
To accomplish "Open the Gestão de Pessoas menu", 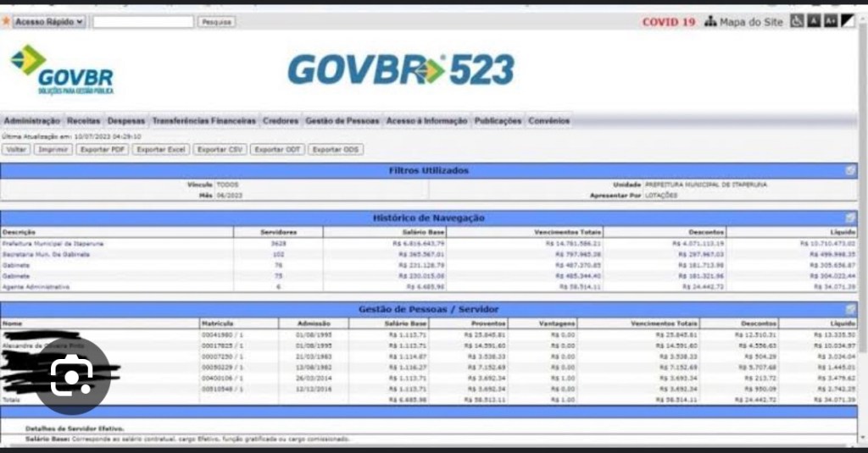I will click(342, 121).
